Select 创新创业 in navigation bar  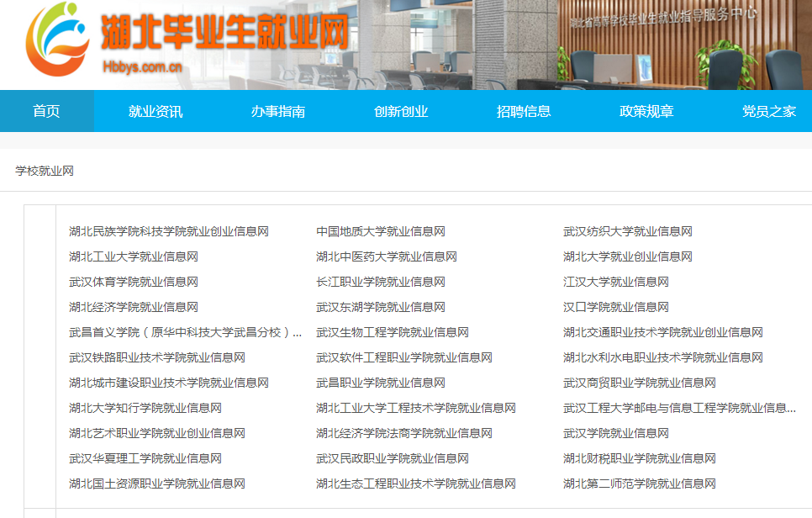pyautogui.click(x=401, y=111)
